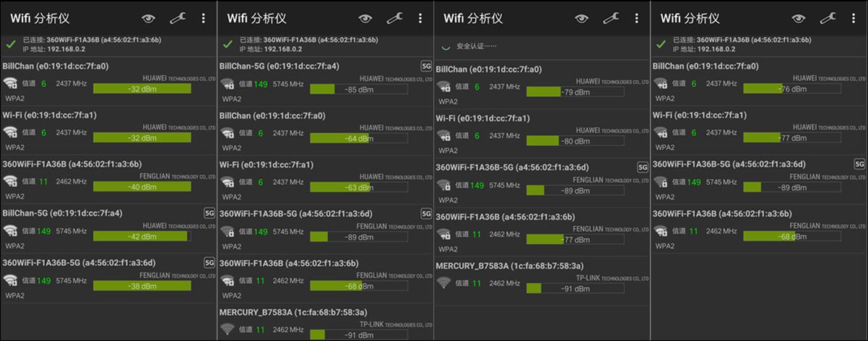Switch view using the second panel's eye icon
The height and width of the screenshot is (341, 868).
point(365,18)
